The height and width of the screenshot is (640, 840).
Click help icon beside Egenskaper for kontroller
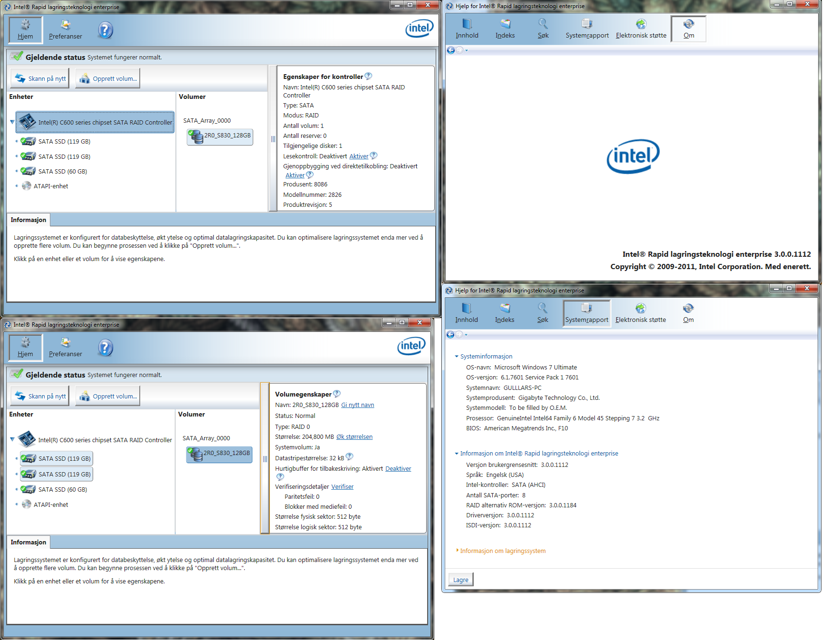point(368,76)
